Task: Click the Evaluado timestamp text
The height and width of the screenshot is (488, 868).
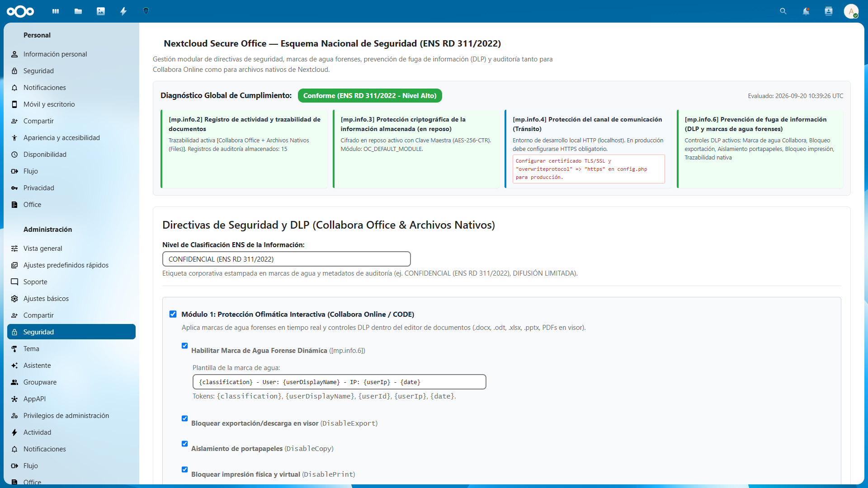Action: click(796, 96)
